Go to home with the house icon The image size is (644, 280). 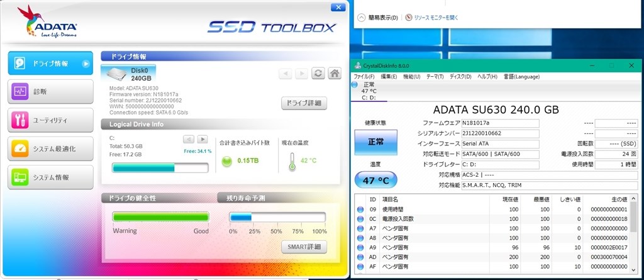tap(335, 74)
